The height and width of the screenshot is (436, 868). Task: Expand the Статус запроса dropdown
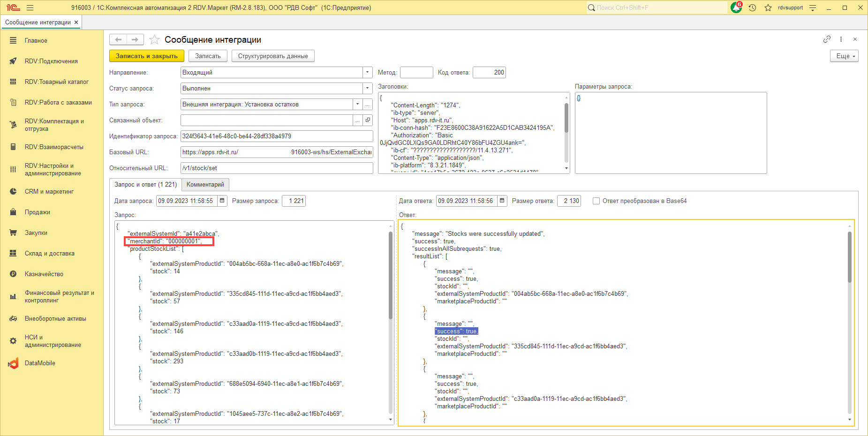pyautogui.click(x=368, y=89)
